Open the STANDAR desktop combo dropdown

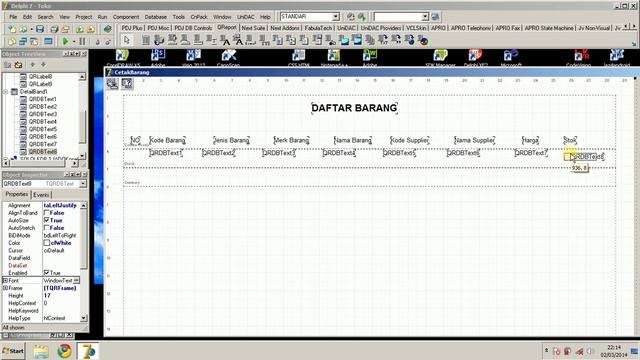336,17
